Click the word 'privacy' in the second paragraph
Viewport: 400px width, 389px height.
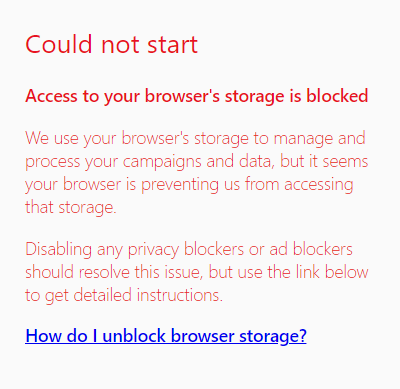tap(153, 250)
